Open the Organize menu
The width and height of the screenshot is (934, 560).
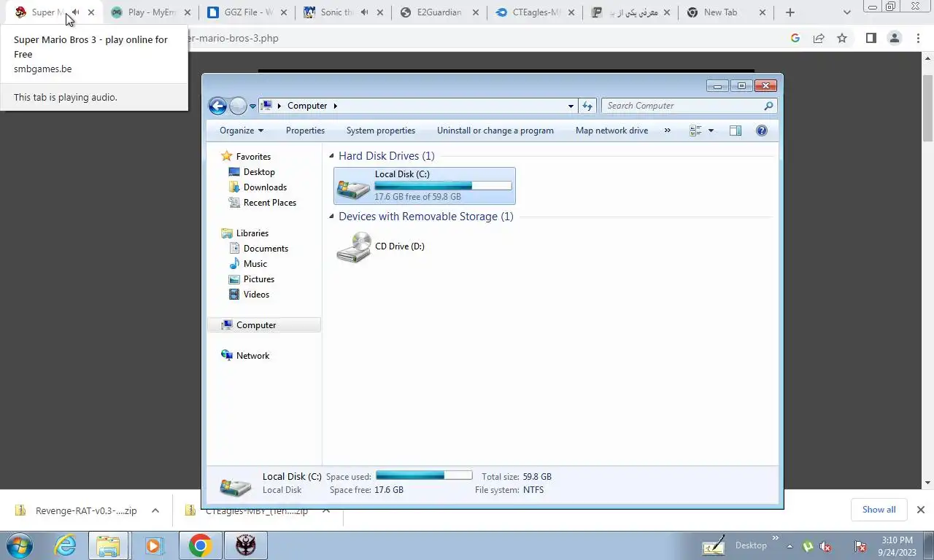pos(242,131)
